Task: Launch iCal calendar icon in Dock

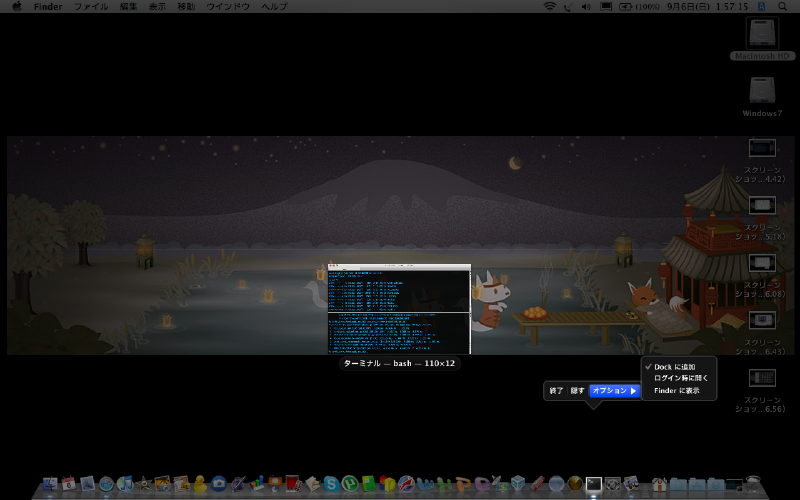Action: 68,483
